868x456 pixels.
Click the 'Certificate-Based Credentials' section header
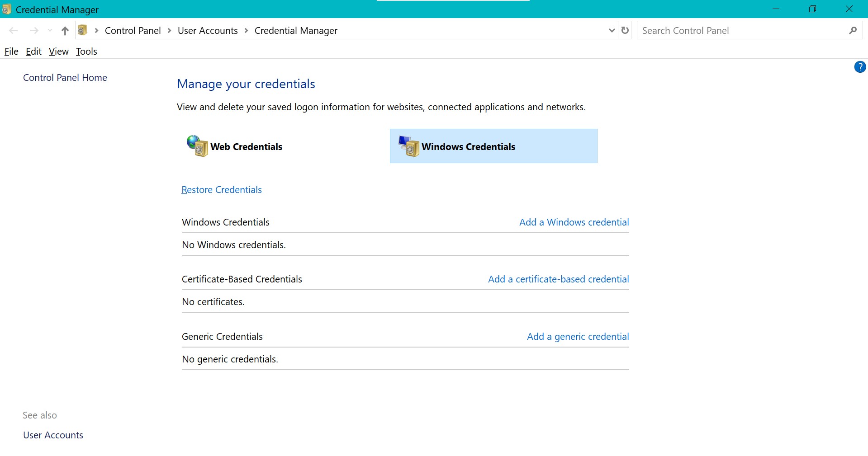coord(242,279)
